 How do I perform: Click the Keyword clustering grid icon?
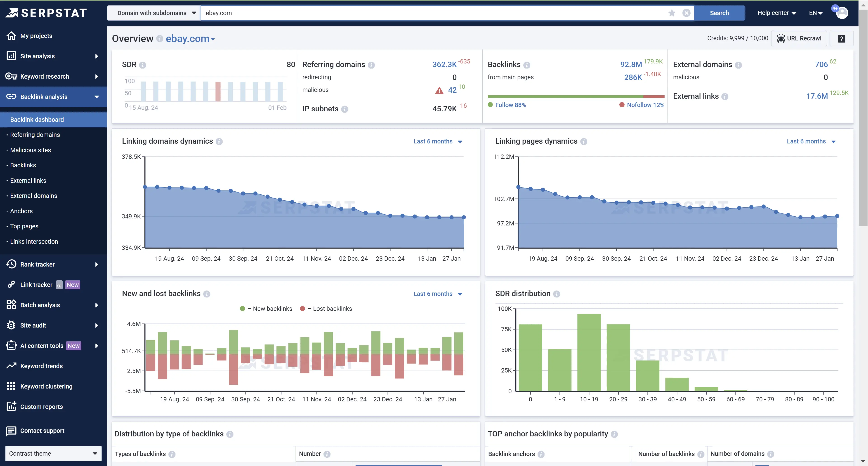11,386
